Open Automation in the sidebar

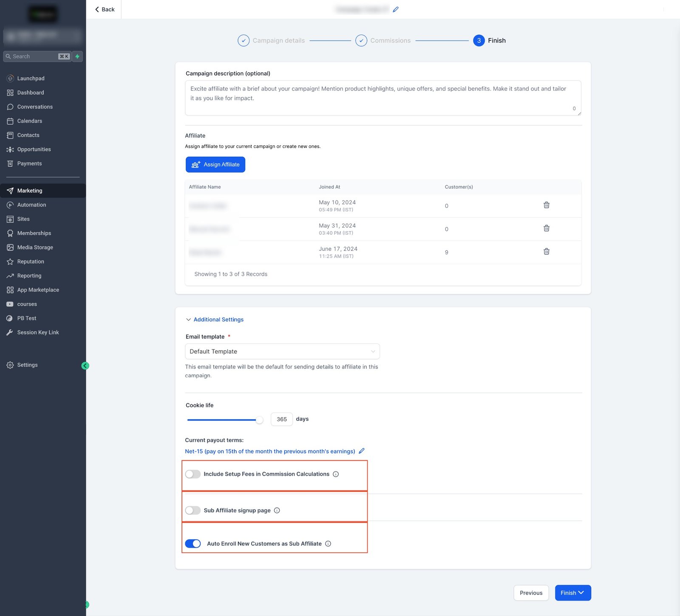(31, 205)
